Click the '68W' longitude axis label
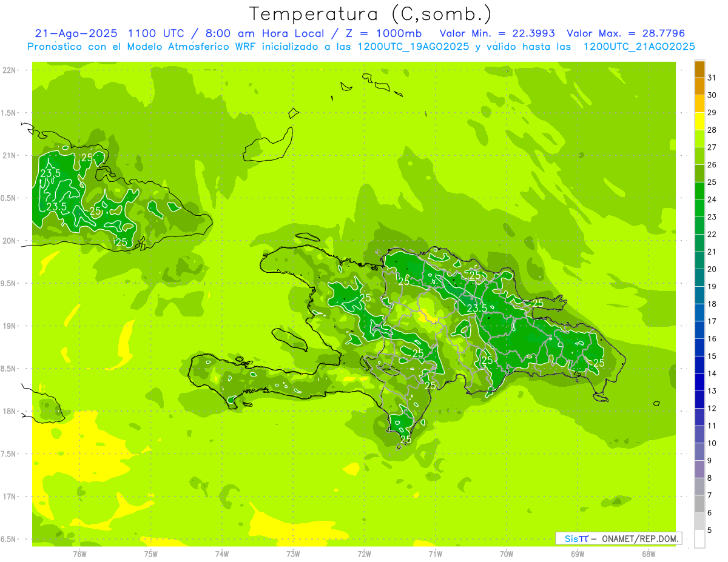This screenshot has height=562, width=728. point(649,554)
